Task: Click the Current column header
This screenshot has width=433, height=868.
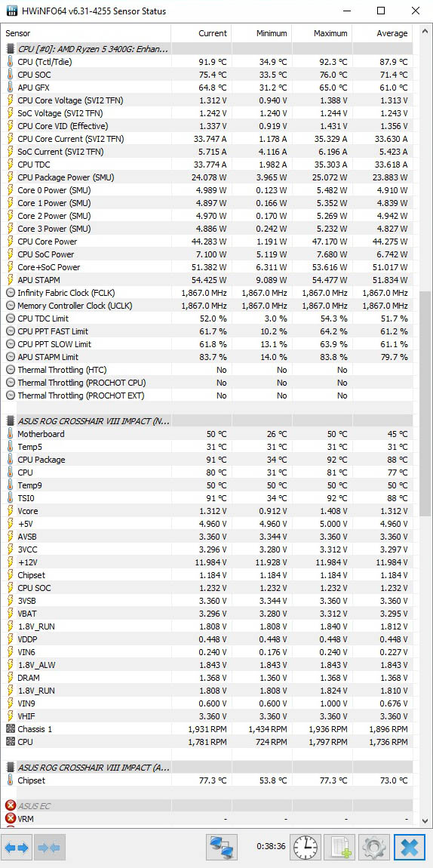Action: [x=201, y=33]
